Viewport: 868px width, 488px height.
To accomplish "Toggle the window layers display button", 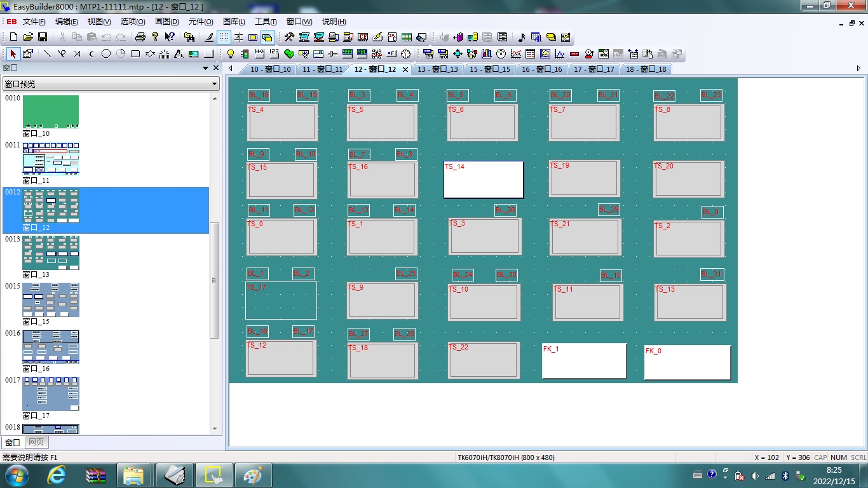I will [x=268, y=37].
